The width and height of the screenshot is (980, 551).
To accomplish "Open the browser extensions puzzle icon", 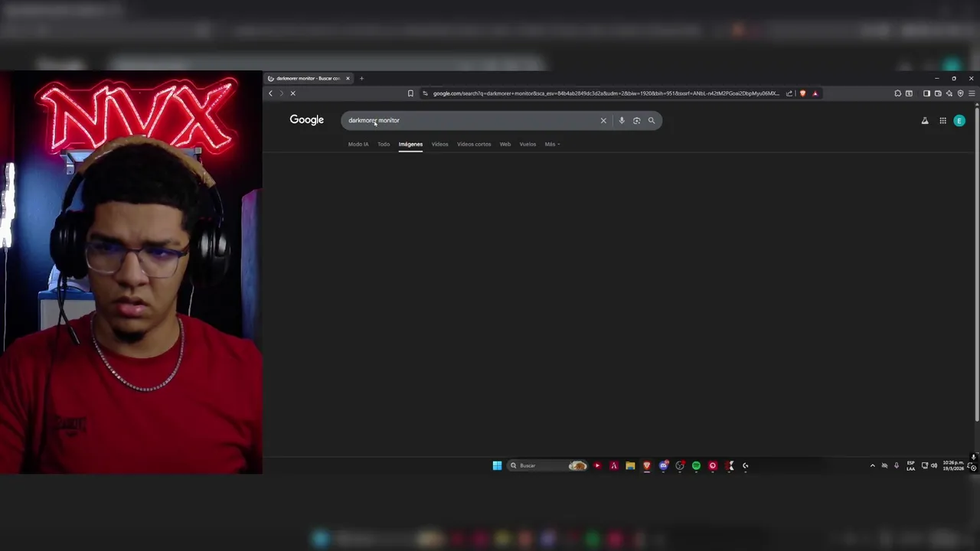I will pos(897,93).
